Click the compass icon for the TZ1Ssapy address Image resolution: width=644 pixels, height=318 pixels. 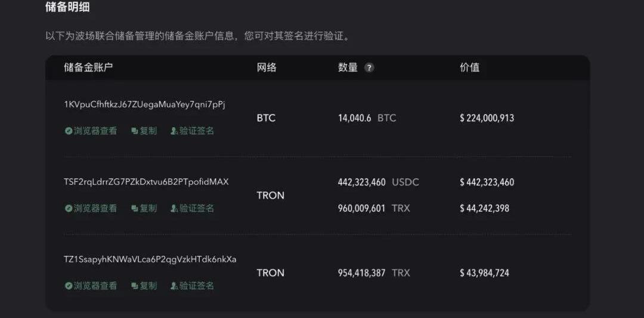69,286
